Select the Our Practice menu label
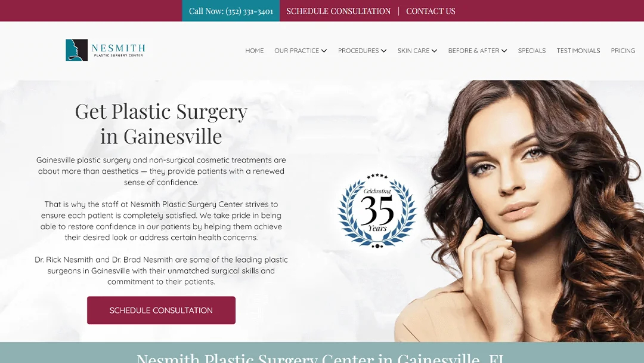Screen dimensions: 644x363 296,51
